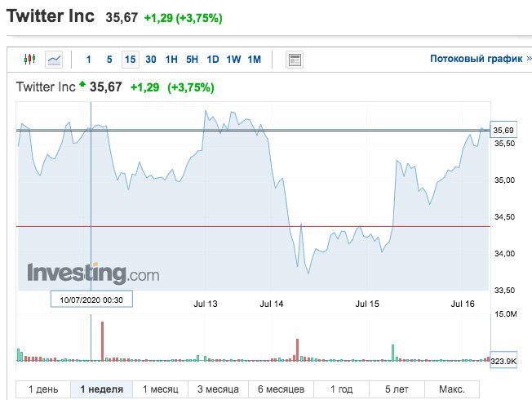Switch to candlestick chart type
This screenshot has height=400, width=532.
click(x=30, y=59)
